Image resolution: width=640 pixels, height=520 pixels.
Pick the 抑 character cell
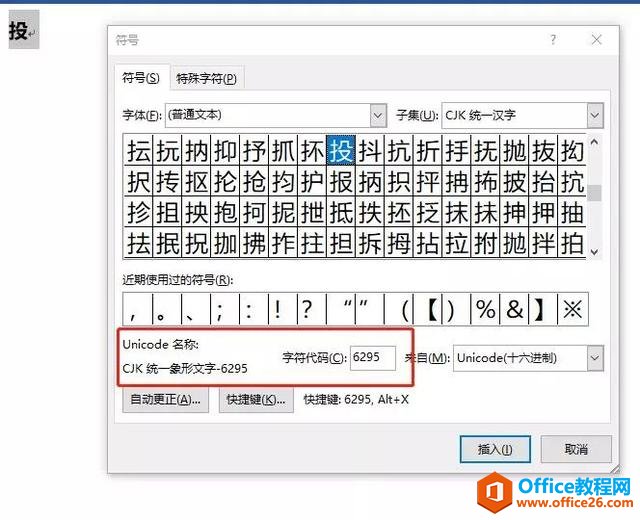pos(225,151)
